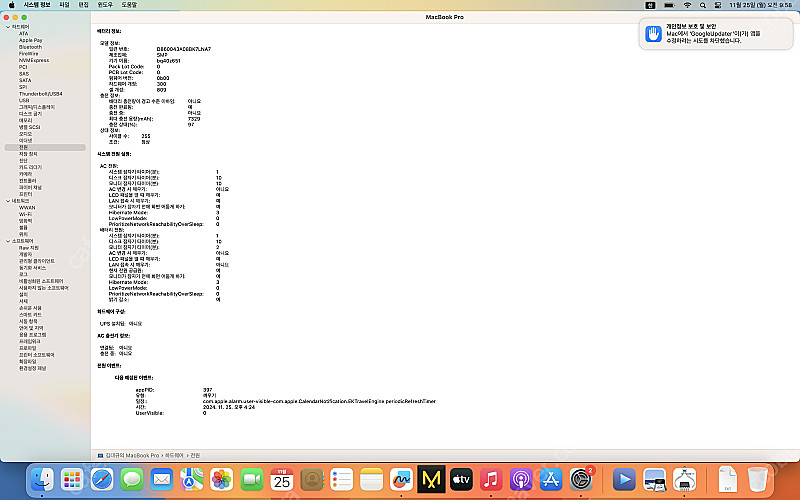Select SATA in the sidebar
Viewport: 800px width, 500px height.
point(25,81)
